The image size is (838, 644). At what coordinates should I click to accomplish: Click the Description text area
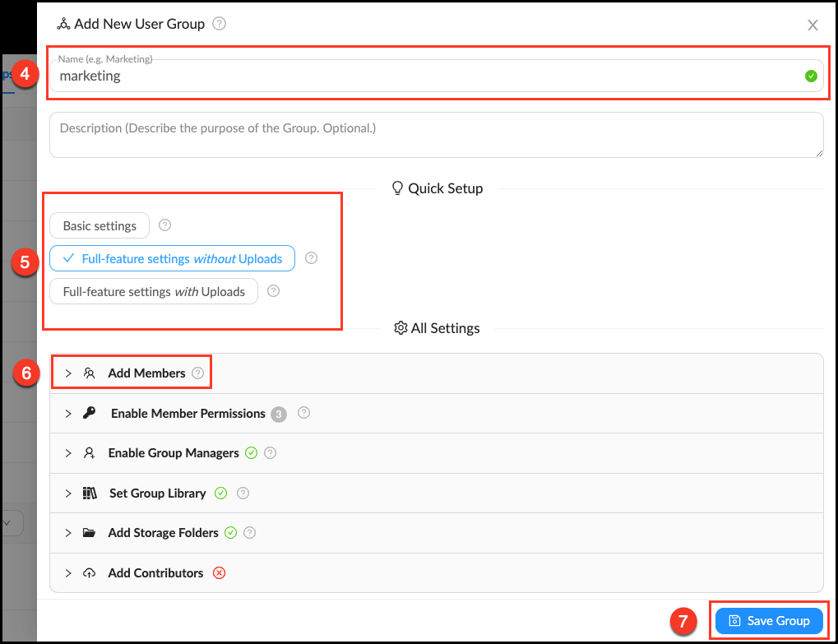pyautogui.click(x=436, y=135)
